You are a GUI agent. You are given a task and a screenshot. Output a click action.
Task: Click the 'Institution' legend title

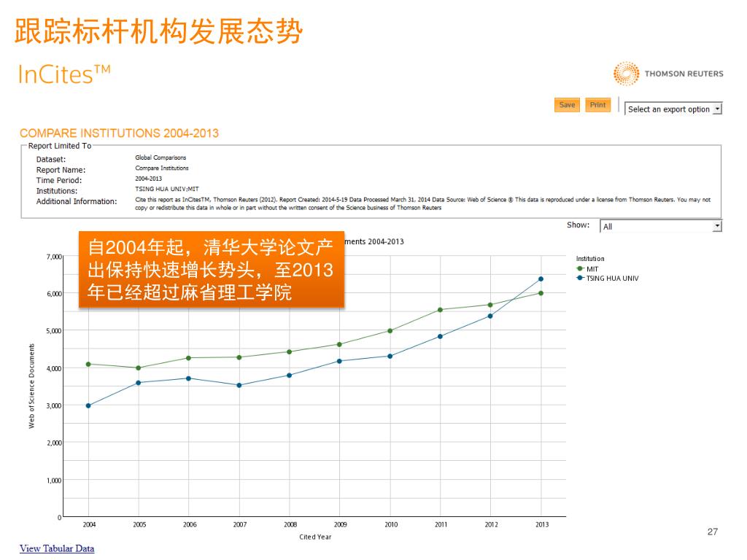[x=590, y=259]
